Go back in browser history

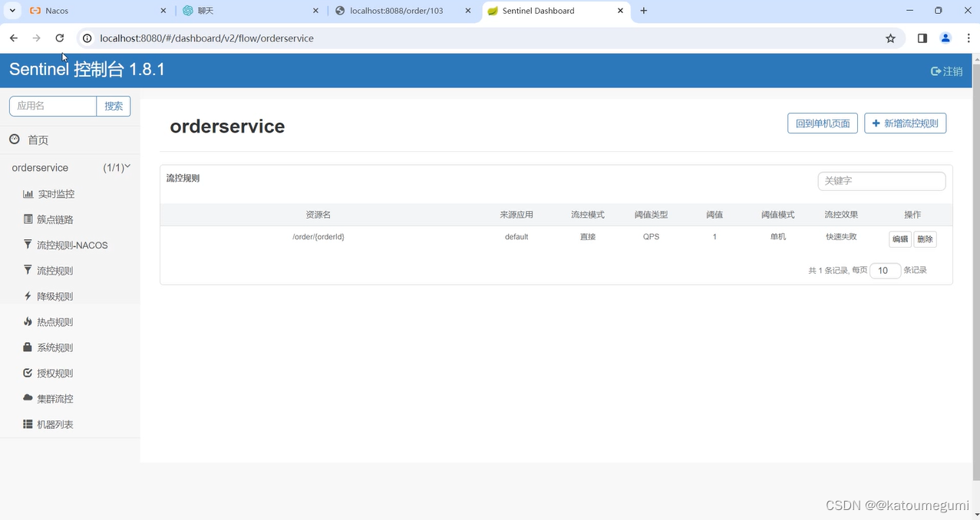pos(14,38)
